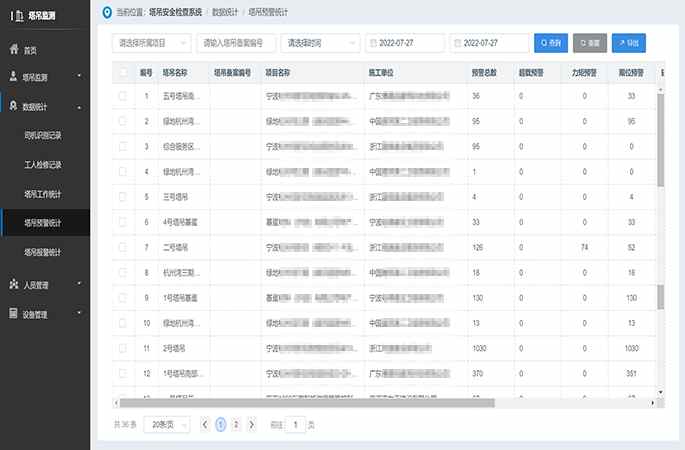Image resolution: width=685 pixels, height=450 pixels.
Task: Open the 请选择时间 time dropdown
Action: [x=320, y=43]
